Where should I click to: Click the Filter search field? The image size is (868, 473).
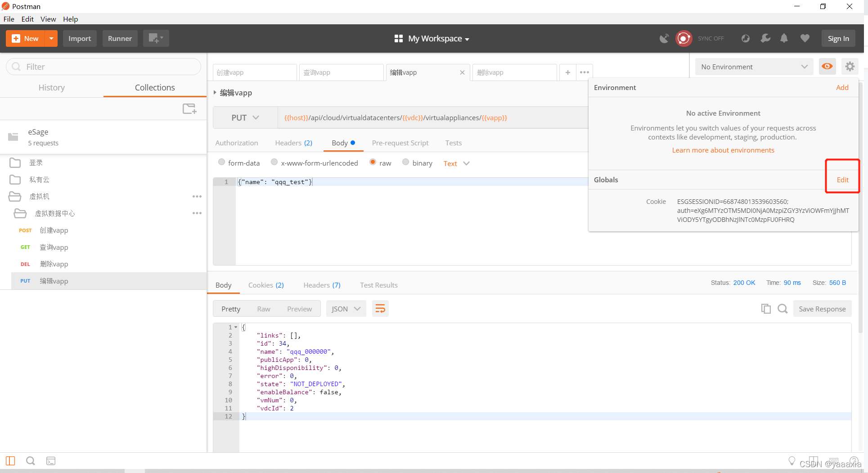pyautogui.click(x=103, y=67)
